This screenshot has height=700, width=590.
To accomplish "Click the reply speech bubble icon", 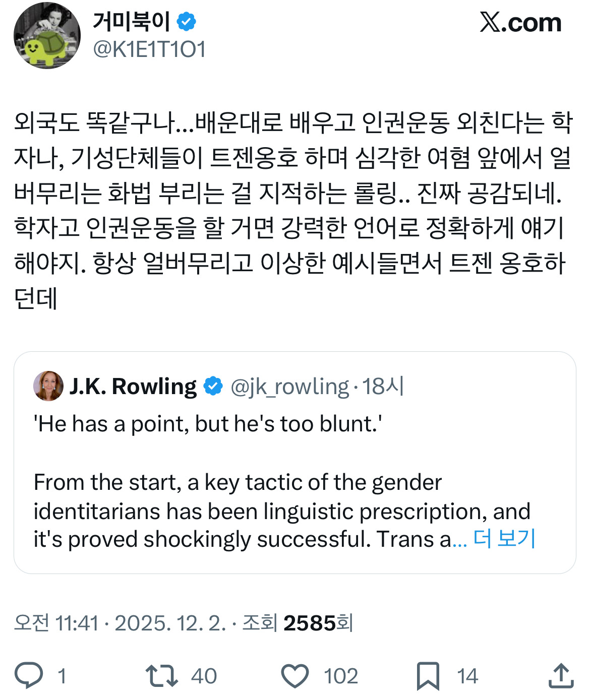I will pyautogui.click(x=29, y=675).
